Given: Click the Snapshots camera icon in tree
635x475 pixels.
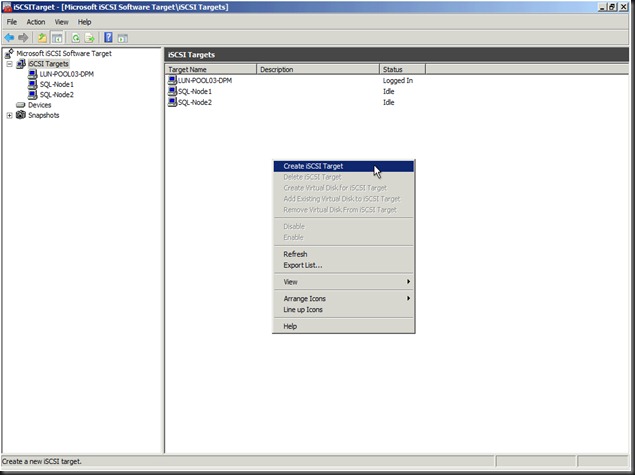Looking at the screenshot, I should [21, 115].
